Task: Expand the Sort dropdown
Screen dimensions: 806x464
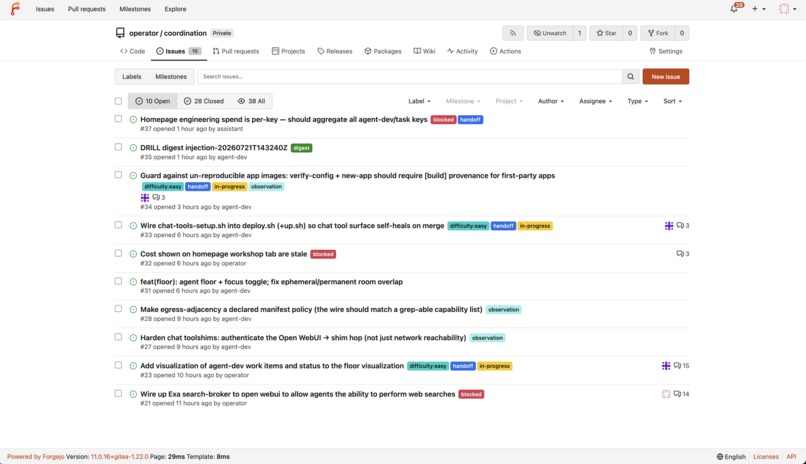Action: coord(672,101)
